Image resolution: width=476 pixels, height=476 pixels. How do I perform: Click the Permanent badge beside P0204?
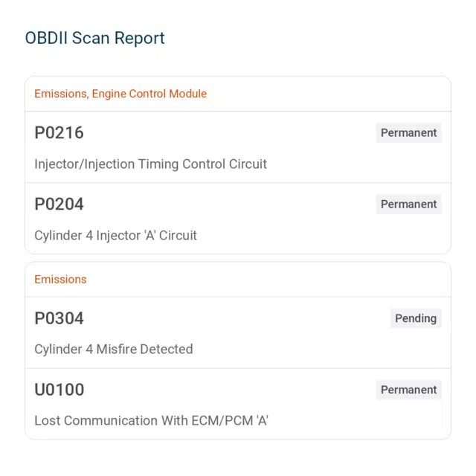408,204
